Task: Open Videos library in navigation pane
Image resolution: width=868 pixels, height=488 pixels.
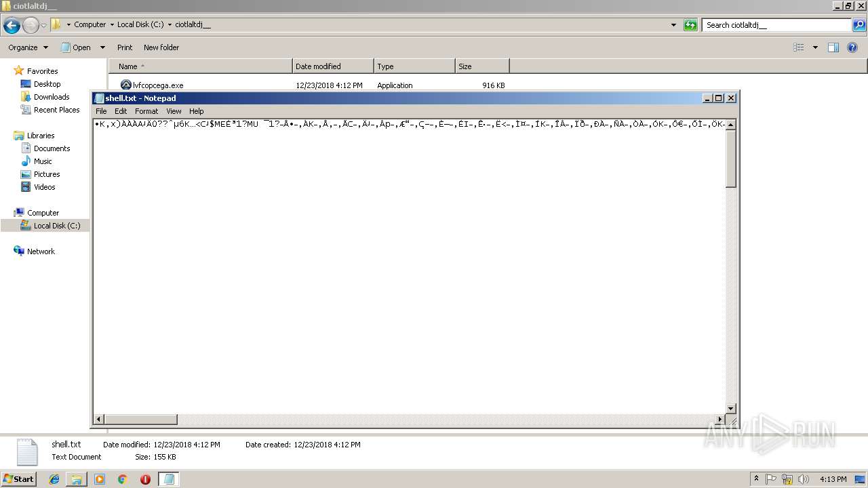Action: [45, 187]
